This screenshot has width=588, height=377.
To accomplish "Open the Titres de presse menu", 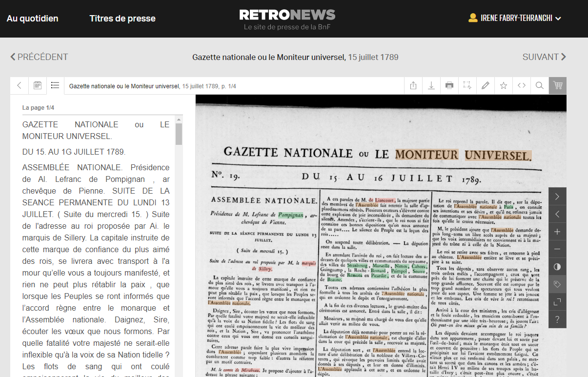I will [x=122, y=19].
